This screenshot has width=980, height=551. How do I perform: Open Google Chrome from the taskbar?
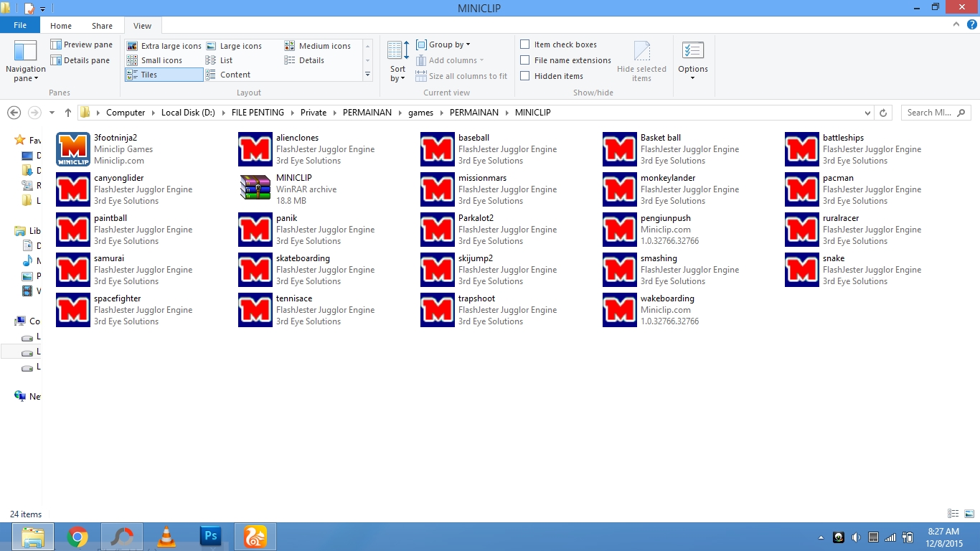[77, 536]
